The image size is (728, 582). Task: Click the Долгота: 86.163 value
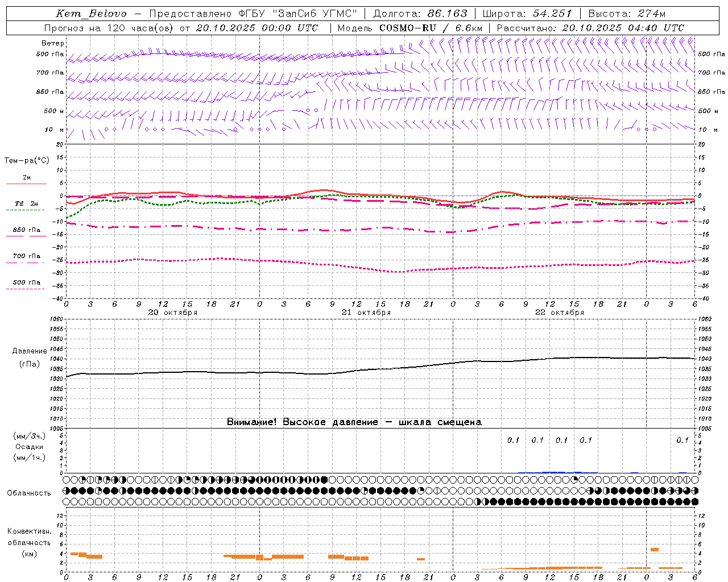click(x=420, y=14)
